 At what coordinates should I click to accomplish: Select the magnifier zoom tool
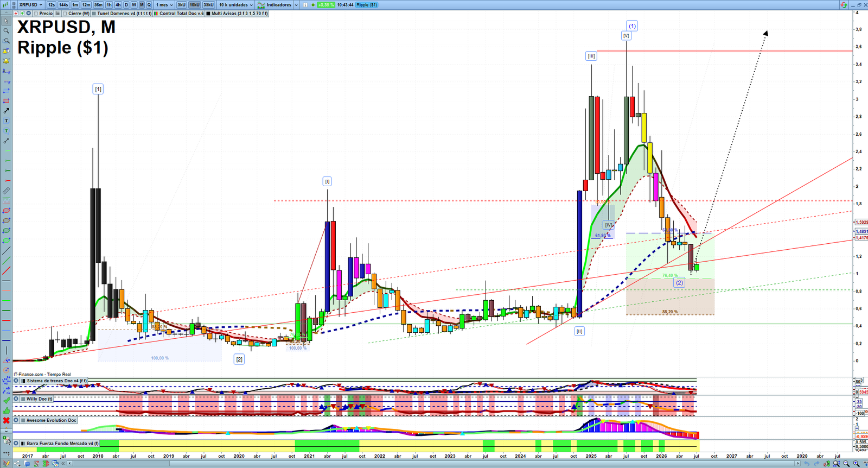click(7, 30)
